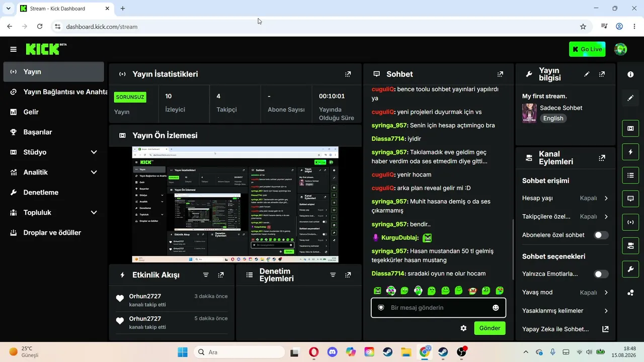Open Yayın Bağlantısı ve Anahtarı page

click(x=53, y=92)
